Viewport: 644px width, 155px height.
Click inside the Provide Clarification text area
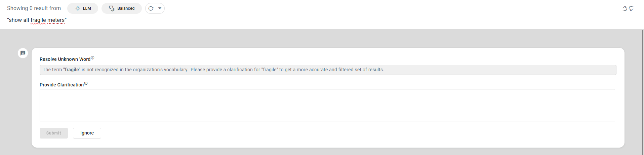[327, 105]
